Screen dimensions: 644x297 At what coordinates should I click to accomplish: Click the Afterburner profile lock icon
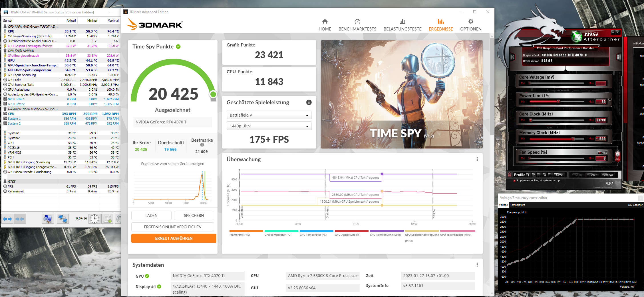point(510,175)
